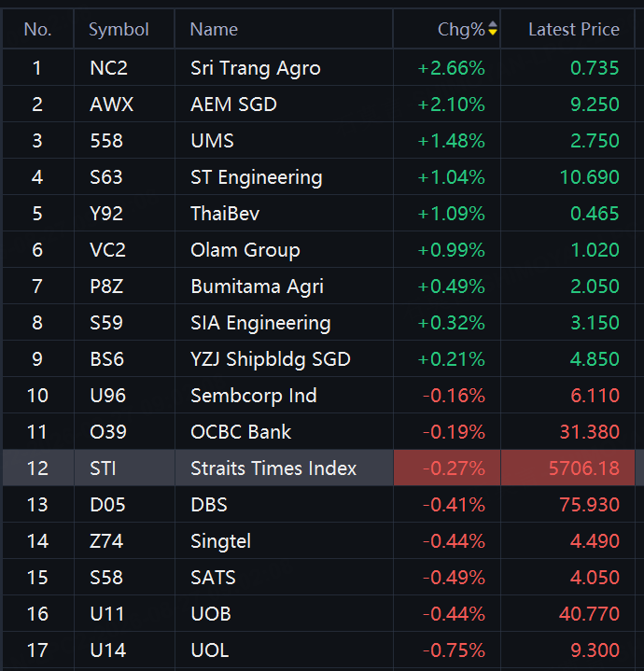
Task: Click symbol O39
Action: (108, 432)
